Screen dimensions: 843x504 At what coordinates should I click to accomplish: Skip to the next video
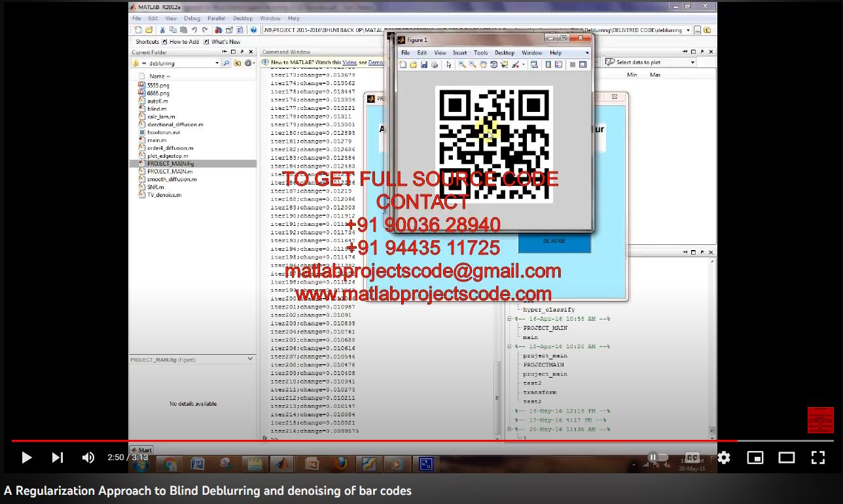58,458
